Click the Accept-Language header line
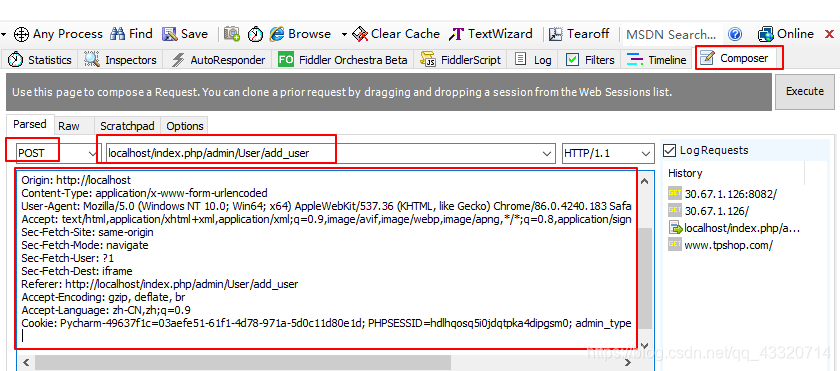This screenshot has width=840, height=371. point(106,311)
